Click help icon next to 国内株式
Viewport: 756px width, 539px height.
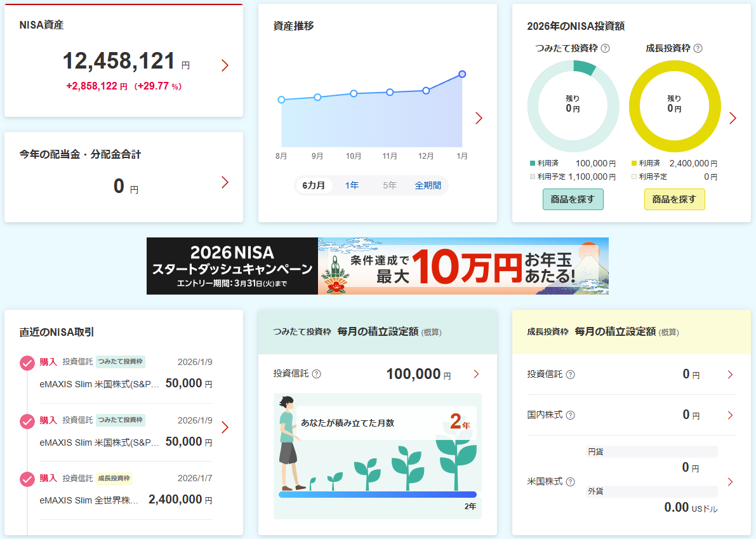click(570, 415)
